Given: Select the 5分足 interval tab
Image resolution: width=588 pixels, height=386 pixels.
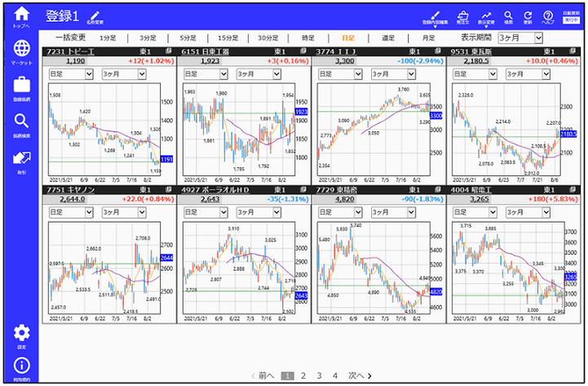Looking at the screenshot, I should (188, 38).
